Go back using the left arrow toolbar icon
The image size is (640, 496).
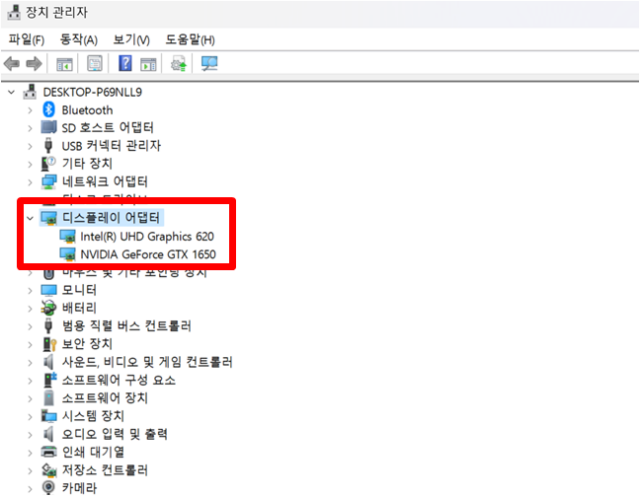[x=11, y=64]
